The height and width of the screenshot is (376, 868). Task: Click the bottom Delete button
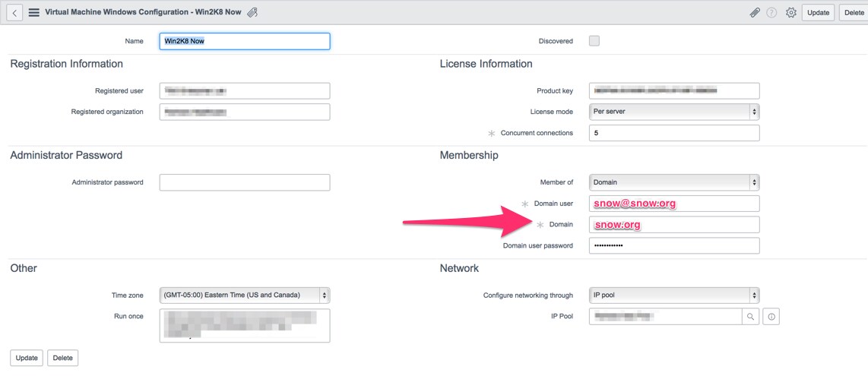click(x=62, y=358)
